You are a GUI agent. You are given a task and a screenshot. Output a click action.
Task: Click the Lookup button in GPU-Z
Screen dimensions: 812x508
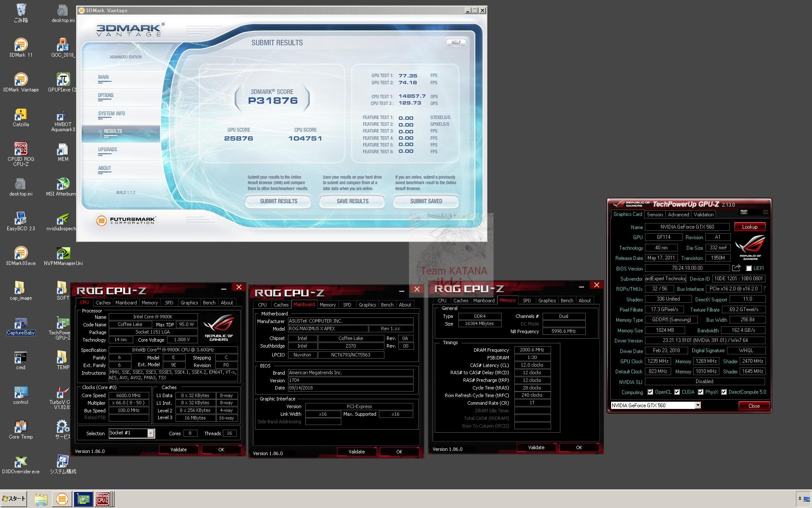tap(749, 227)
